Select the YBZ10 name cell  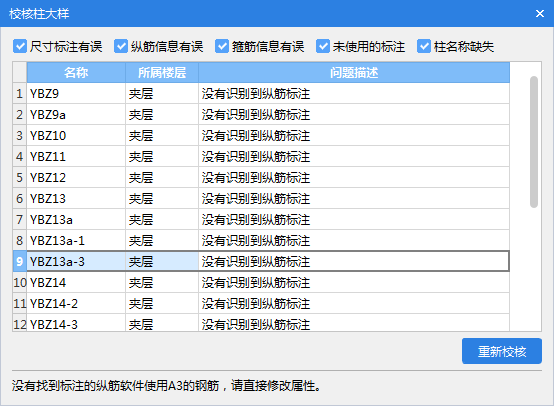(76, 136)
